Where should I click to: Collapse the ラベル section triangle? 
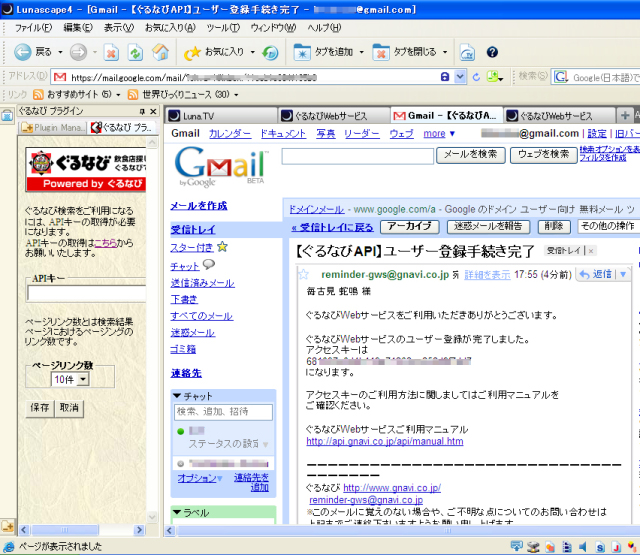click(x=177, y=512)
